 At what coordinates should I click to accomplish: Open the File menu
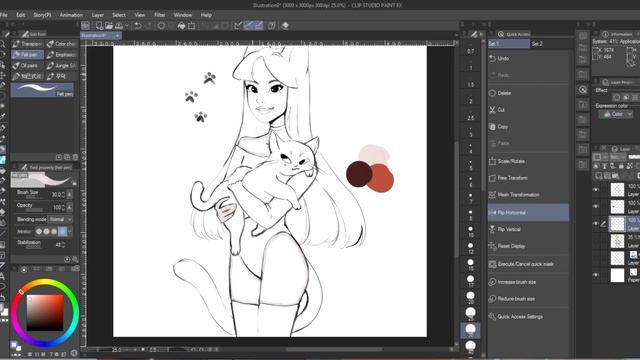[x=4, y=15]
